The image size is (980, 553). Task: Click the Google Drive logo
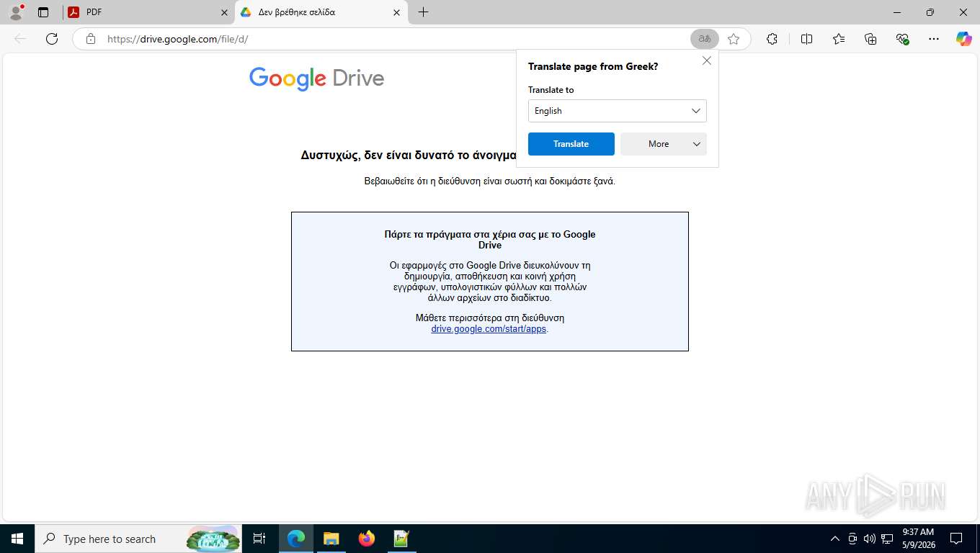tap(316, 78)
